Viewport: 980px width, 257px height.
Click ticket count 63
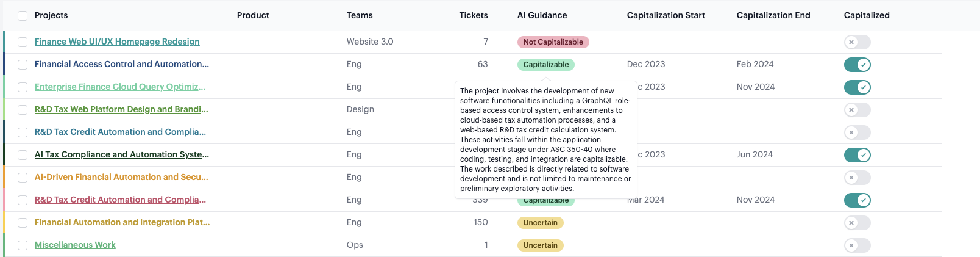pos(483,64)
